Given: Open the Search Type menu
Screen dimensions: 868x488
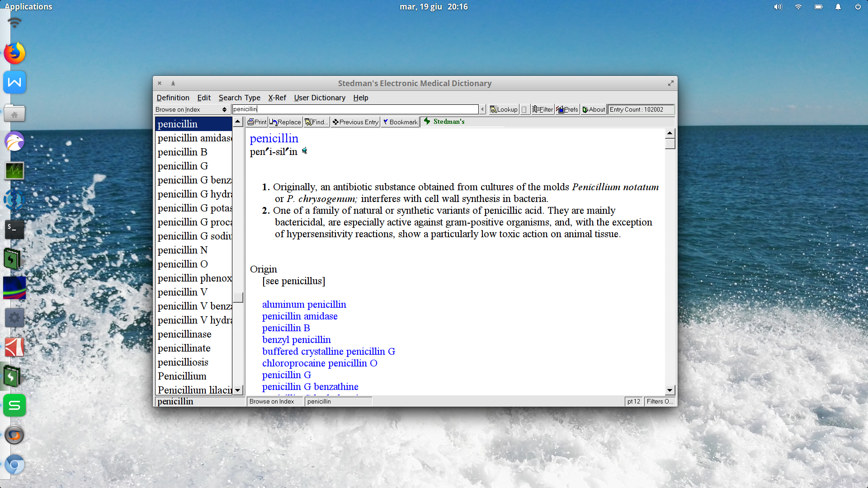Looking at the screenshot, I should click(240, 98).
